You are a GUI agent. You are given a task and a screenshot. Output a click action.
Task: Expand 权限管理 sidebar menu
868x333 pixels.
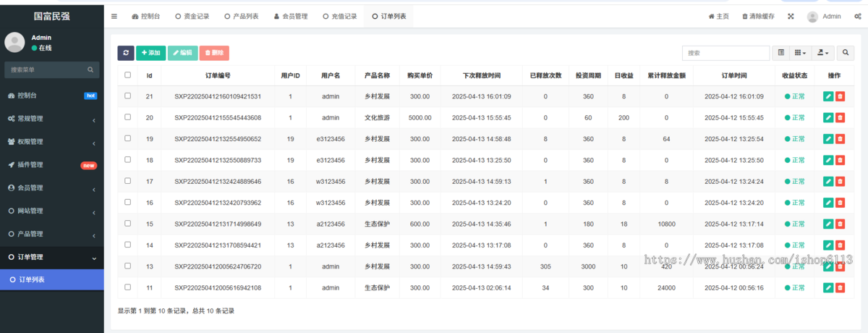[x=52, y=141]
